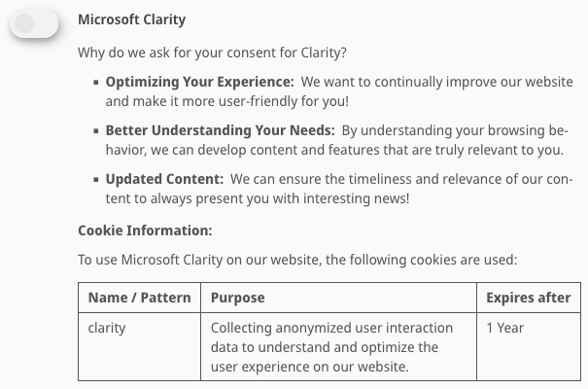Viewport: 588px width, 389px height.
Task: Click the bullet marker before 'Better Understanding Your Needs'
Action: (x=96, y=132)
